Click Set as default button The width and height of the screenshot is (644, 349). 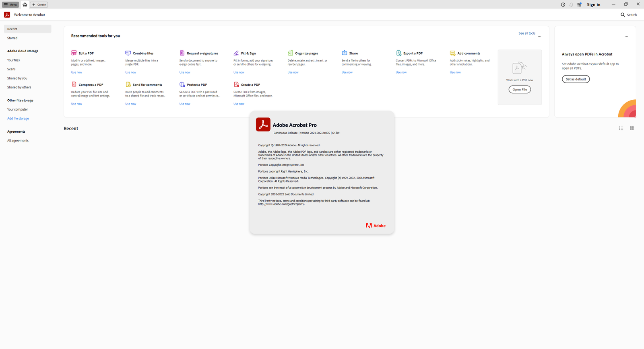(576, 79)
